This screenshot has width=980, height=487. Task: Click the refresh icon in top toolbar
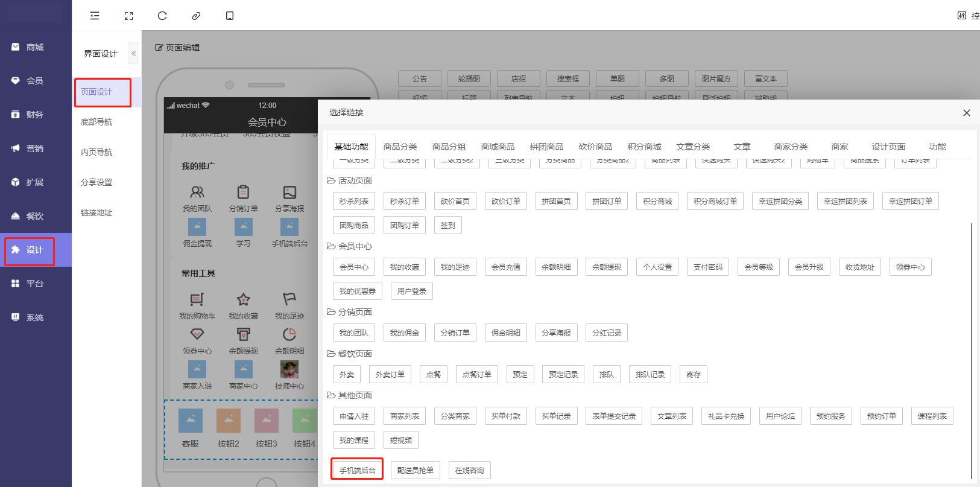(162, 16)
